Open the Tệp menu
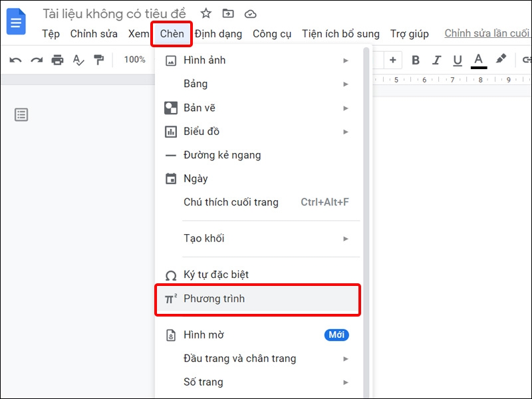532x399 pixels. 51,34
